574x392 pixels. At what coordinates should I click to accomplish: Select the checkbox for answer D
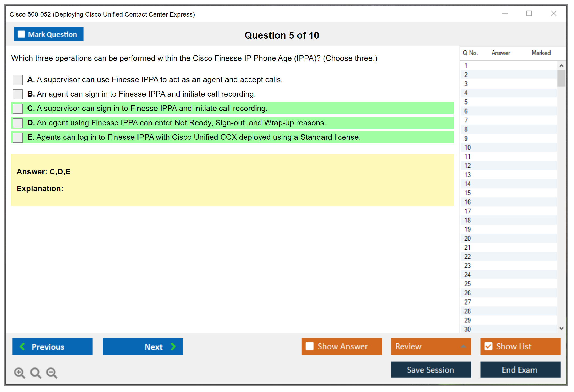18,123
